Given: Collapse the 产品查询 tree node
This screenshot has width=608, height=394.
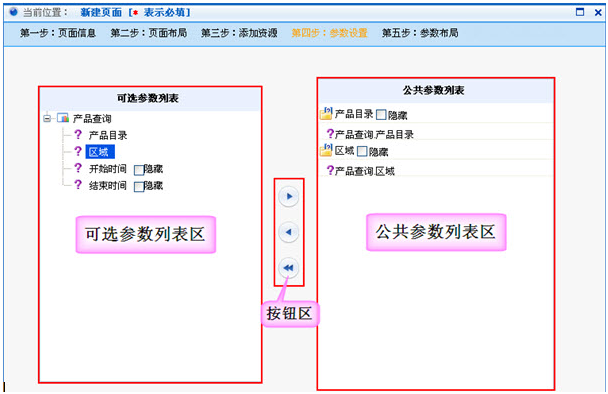Looking at the screenshot, I should coord(47,118).
